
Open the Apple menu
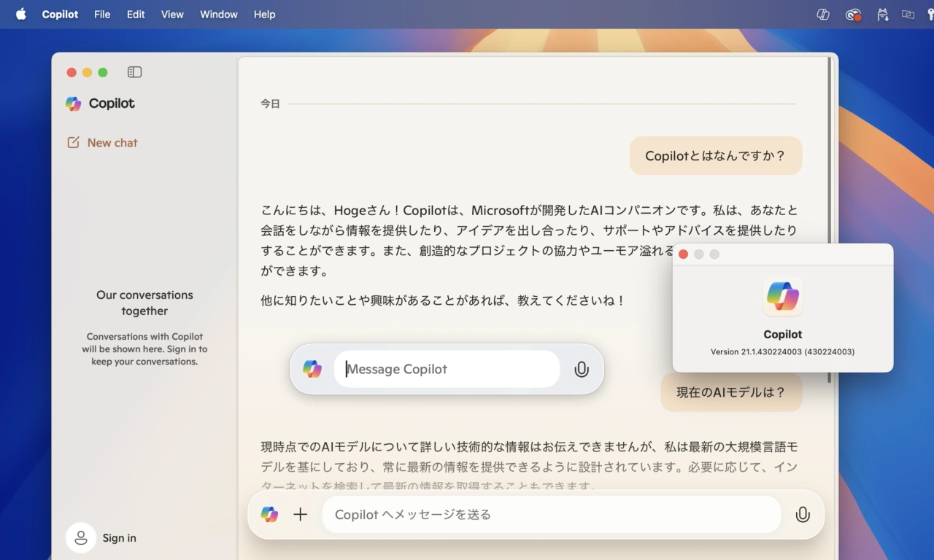pos(20,15)
